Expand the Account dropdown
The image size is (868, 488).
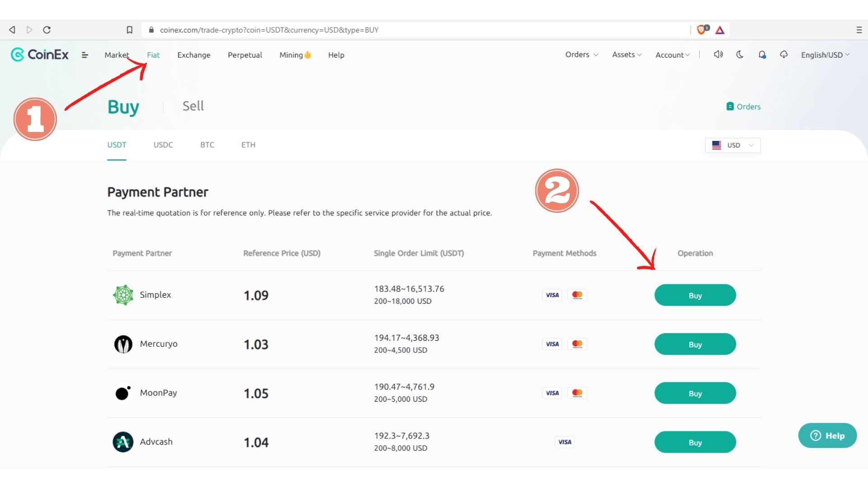click(673, 55)
